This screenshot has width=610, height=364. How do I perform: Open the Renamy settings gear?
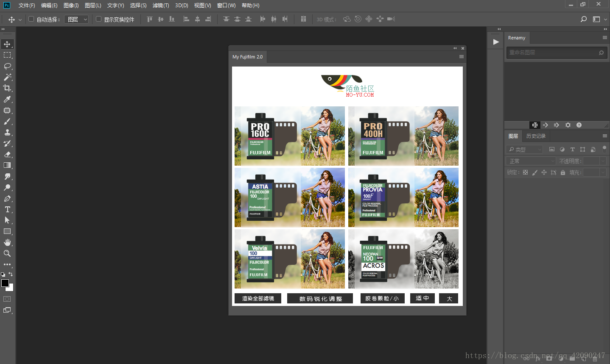coord(568,125)
